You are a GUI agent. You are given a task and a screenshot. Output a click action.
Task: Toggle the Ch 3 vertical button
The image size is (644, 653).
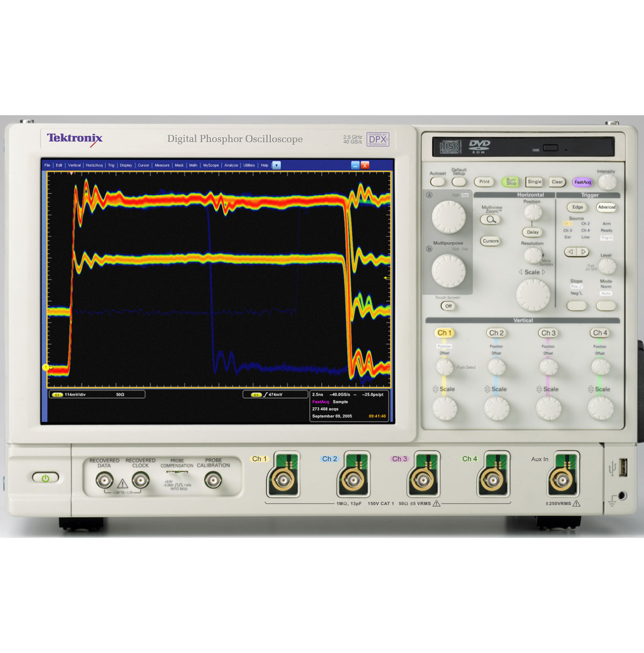click(548, 333)
